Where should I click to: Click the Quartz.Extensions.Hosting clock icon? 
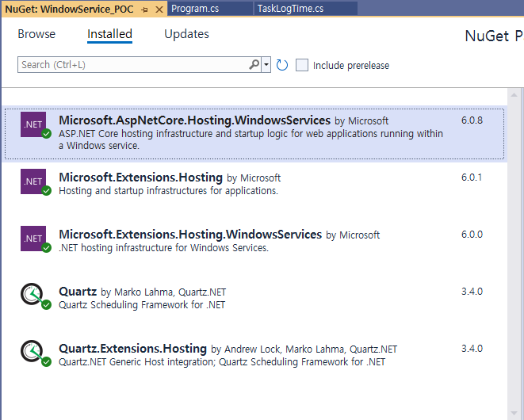32,352
